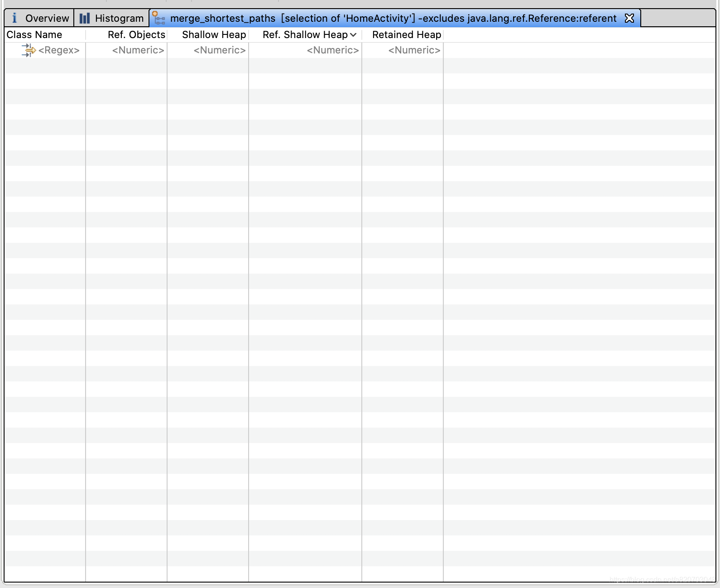The height and width of the screenshot is (588, 720).
Task: Switch to the Overview tab
Action: 39,18
